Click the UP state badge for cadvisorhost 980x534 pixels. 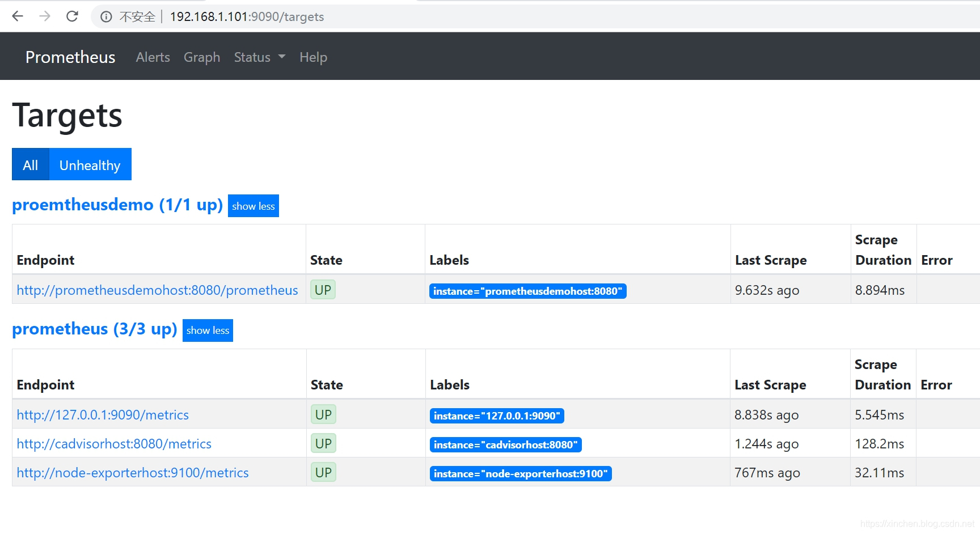click(x=323, y=443)
